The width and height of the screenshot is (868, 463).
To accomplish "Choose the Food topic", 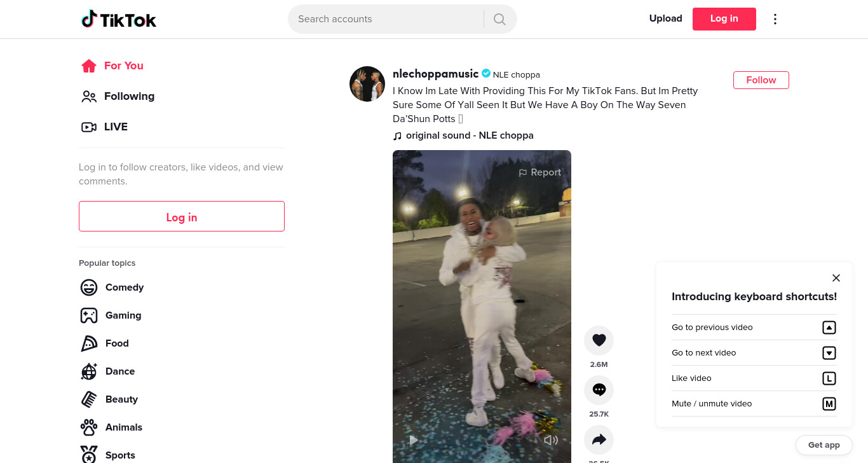I will point(105,343).
